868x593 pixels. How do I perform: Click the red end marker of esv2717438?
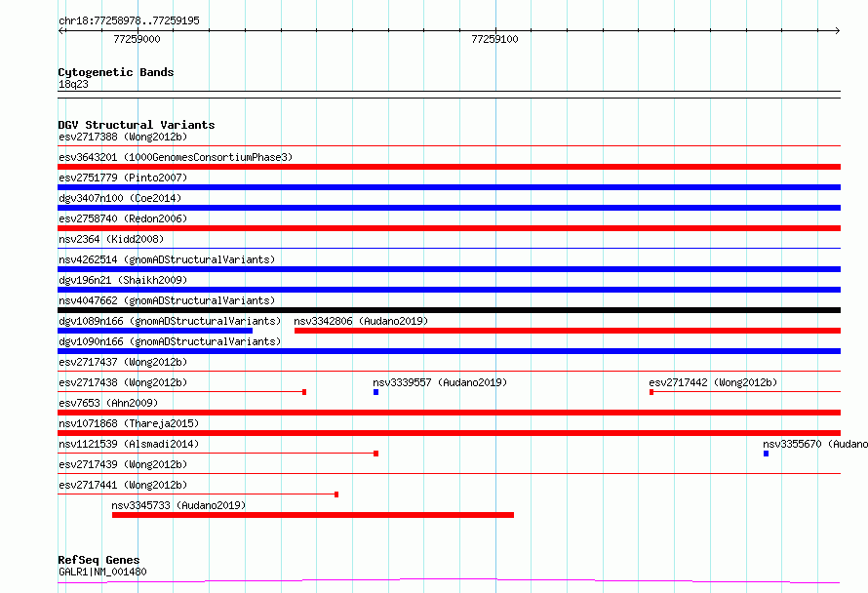[304, 392]
